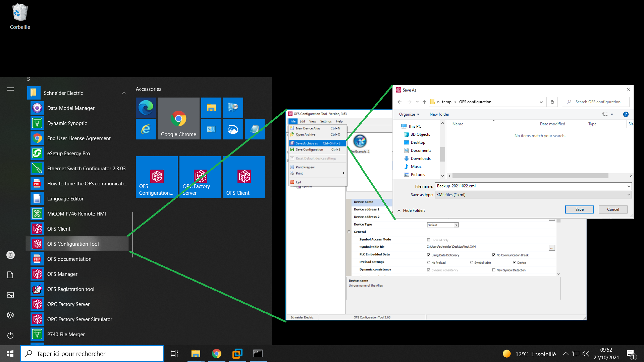Image resolution: width=644 pixels, height=362 pixels.
Task: Open the Google Chrome tile
Action: (178, 118)
